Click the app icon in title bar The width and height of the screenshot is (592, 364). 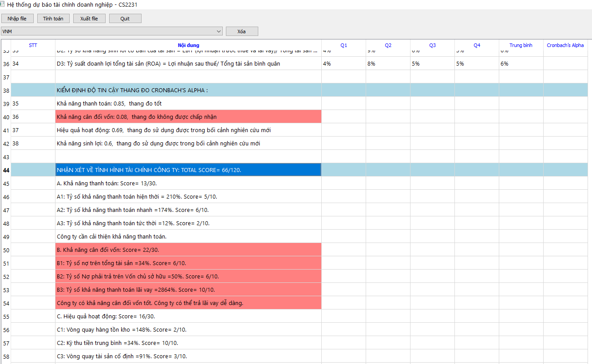(x=3, y=4)
